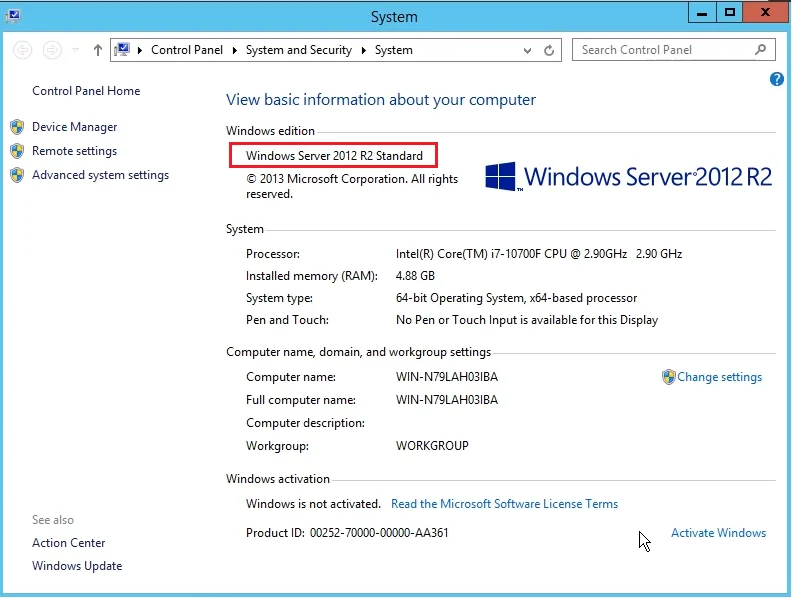Open Device Manager

(x=75, y=127)
